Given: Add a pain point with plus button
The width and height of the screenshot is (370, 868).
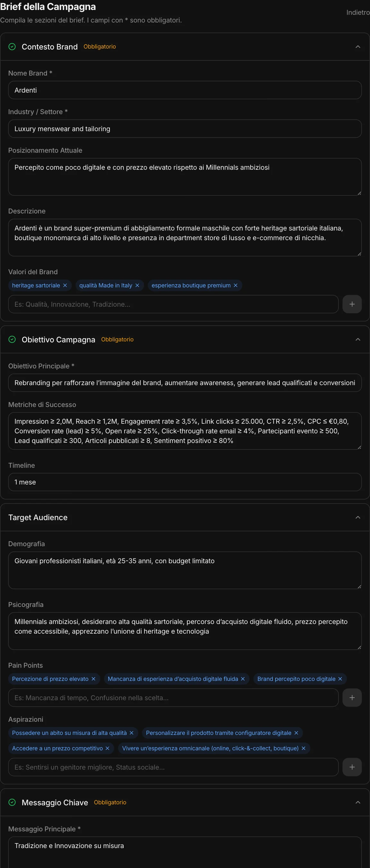Looking at the screenshot, I should pyautogui.click(x=352, y=698).
